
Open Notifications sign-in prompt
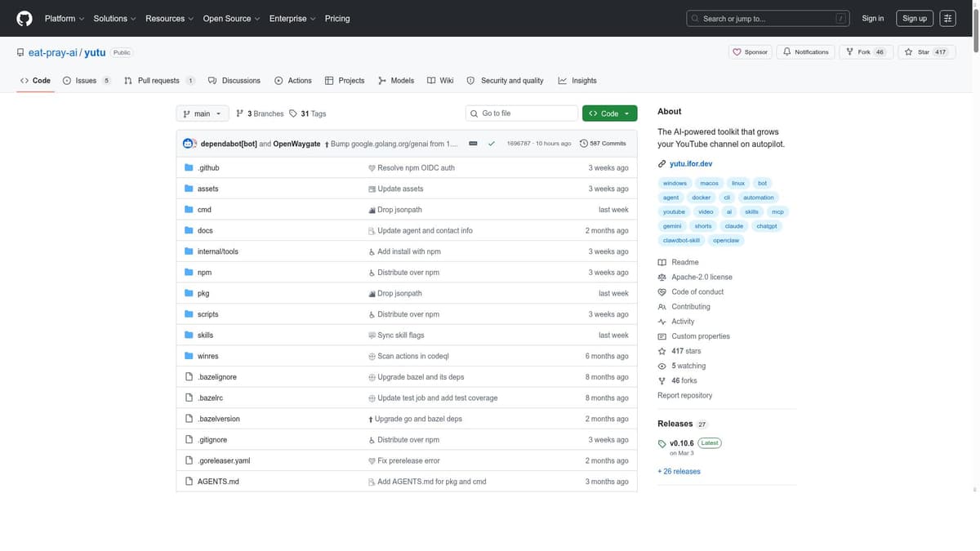[805, 52]
